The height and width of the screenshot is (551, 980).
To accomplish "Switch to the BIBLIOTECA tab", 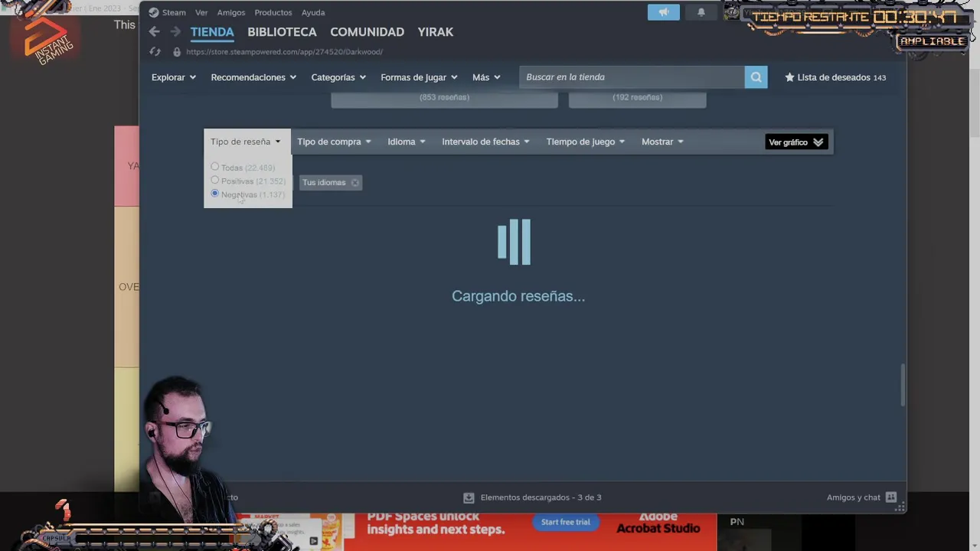I will pyautogui.click(x=282, y=32).
